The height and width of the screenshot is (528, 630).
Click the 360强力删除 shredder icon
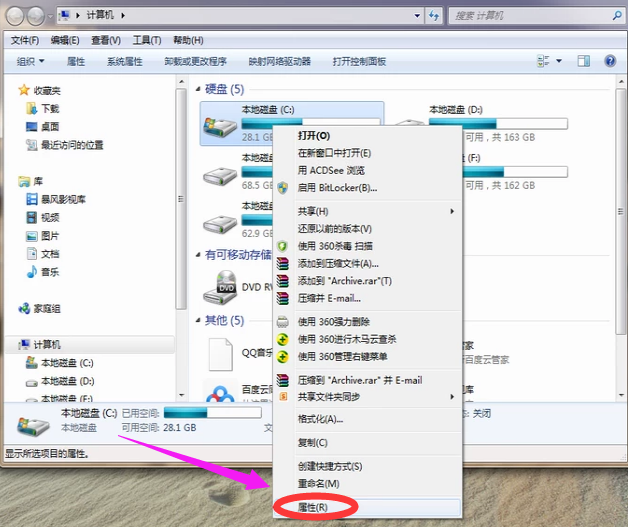point(282,322)
